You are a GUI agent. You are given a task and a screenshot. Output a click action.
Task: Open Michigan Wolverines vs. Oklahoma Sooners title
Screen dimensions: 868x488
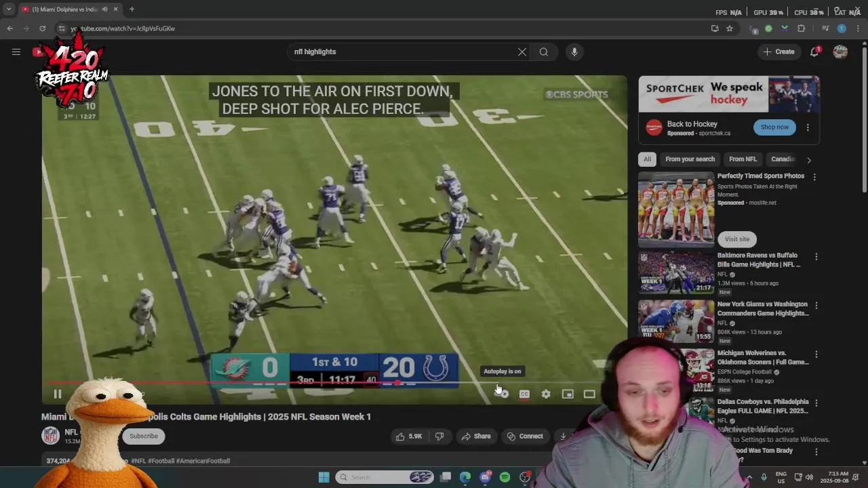pos(763,357)
